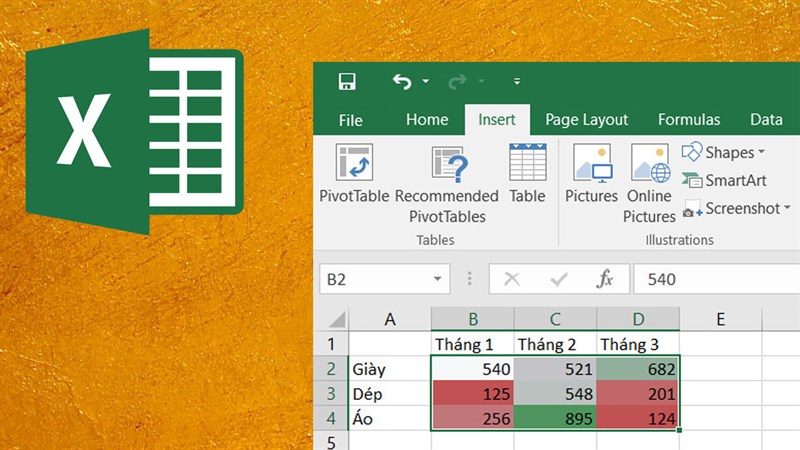Open the Formulas tab
This screenshot has width=800, height=450.
pos(689,120)
